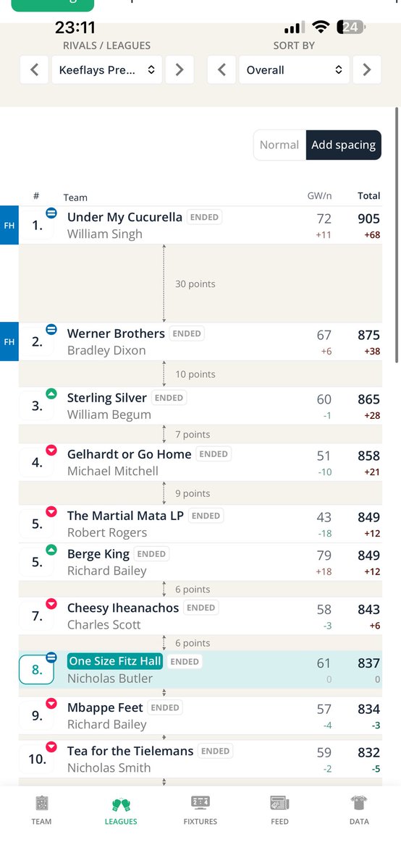Switch to Normal spacing view
Viewport: 401px width, 868px height.
coord(279,145)
